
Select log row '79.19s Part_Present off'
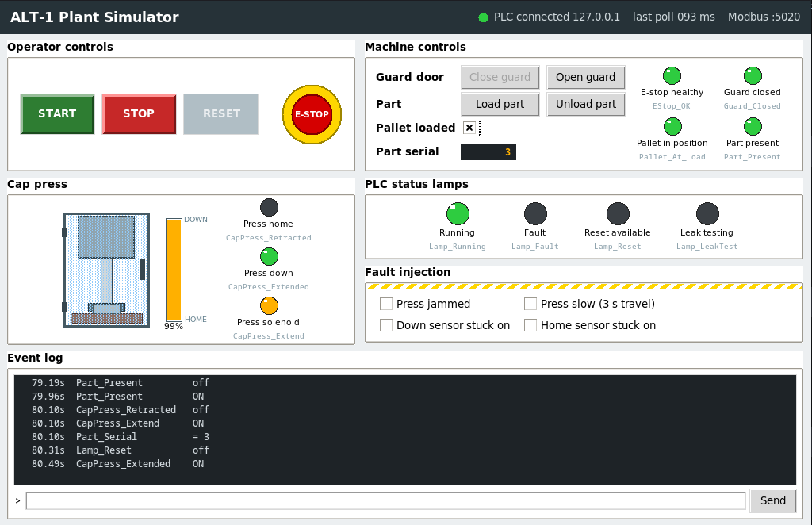(405, 383)
